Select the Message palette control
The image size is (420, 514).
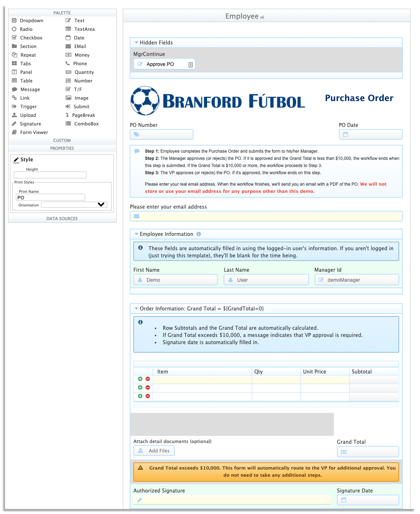click(x=26, y=89)
